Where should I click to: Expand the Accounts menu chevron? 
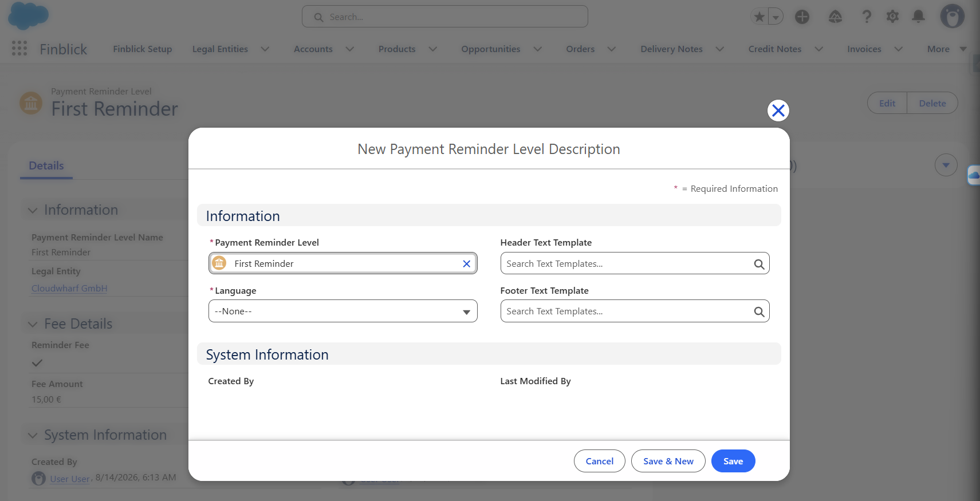click(x=349, y=49)
